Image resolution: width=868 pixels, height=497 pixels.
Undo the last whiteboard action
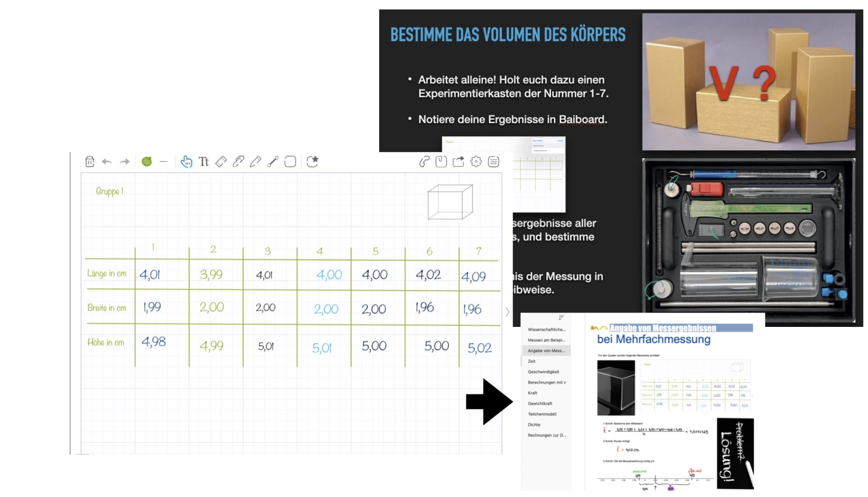(107, 162)
